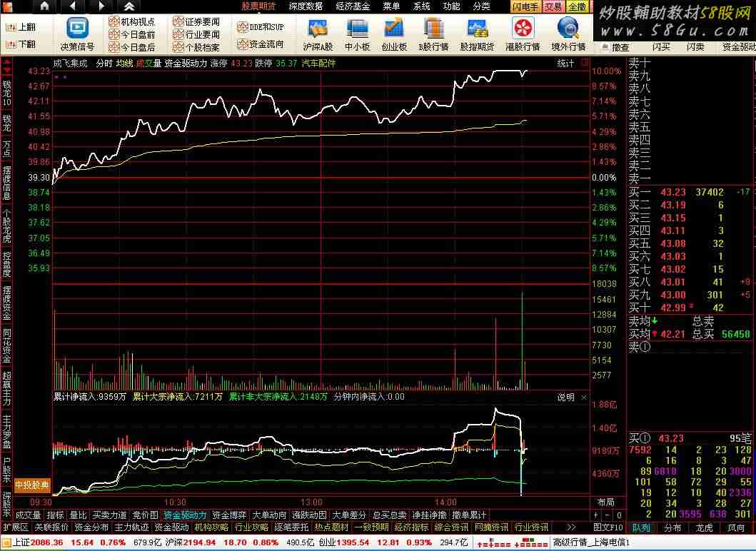Navigate back with the left arrow

coord(73,6)
